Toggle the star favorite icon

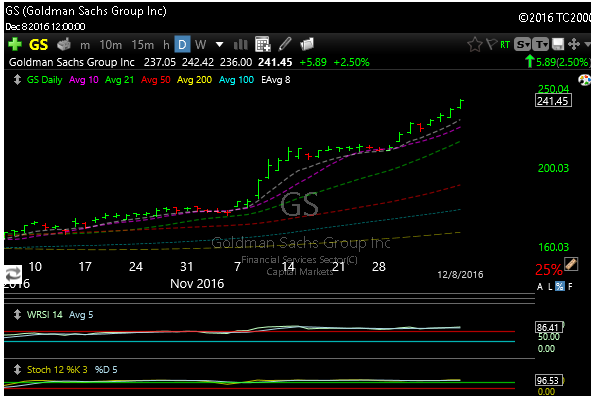point(475,44)
